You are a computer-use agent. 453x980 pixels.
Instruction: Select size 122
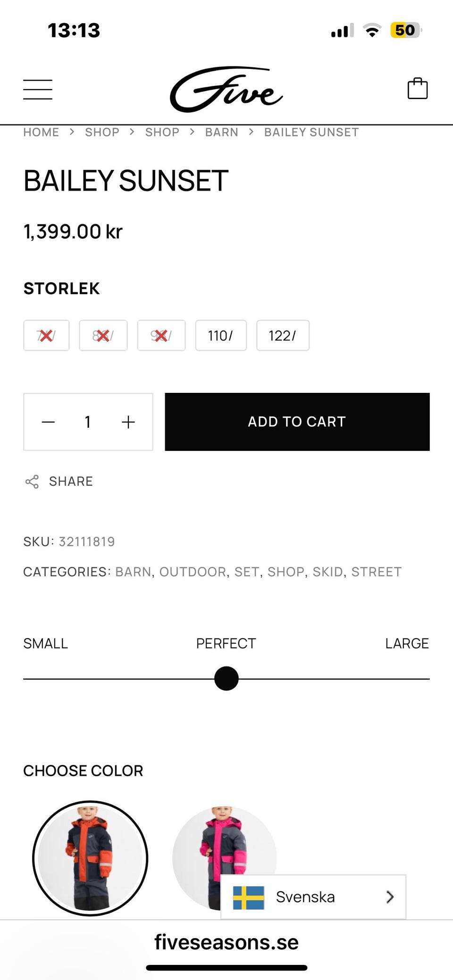click(283, 335)
